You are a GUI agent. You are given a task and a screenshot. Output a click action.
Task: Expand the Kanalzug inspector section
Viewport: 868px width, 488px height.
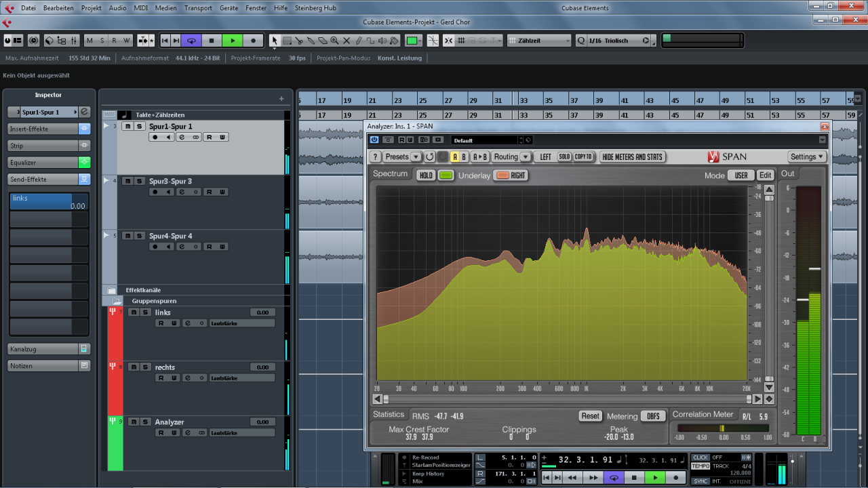coord(49,349)
